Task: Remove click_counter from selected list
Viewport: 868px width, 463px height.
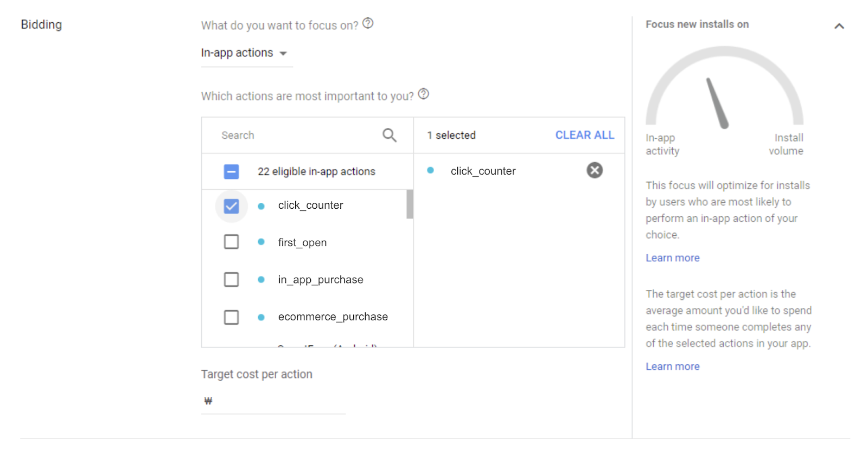Action: 595,170
